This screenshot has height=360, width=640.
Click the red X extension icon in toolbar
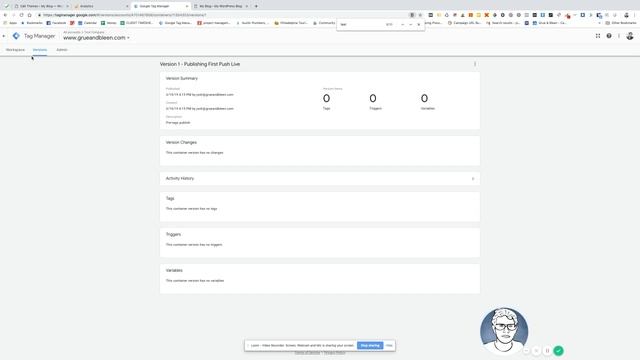click(487, 15)
